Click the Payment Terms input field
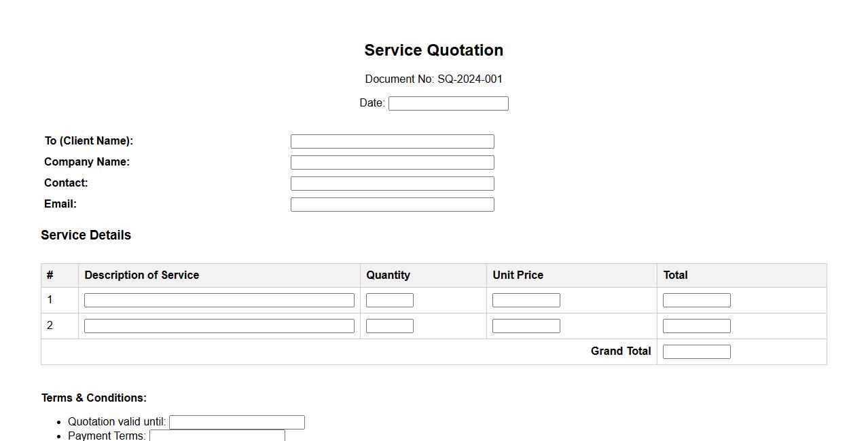868x441 pixels. tap(217, 435)
